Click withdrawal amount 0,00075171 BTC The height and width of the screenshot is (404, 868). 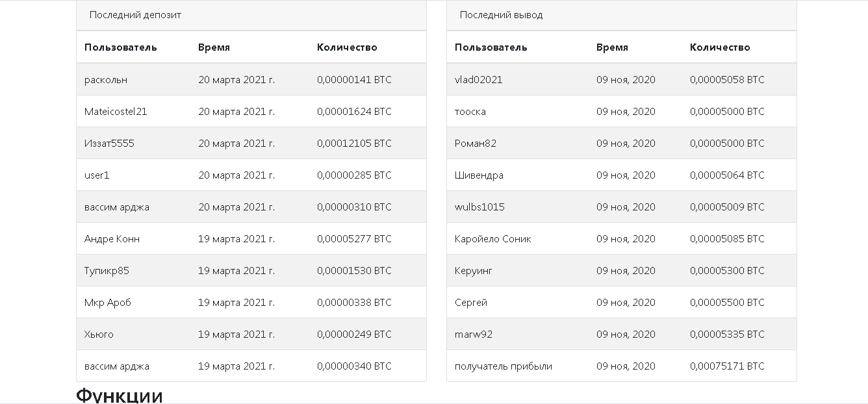727,366
